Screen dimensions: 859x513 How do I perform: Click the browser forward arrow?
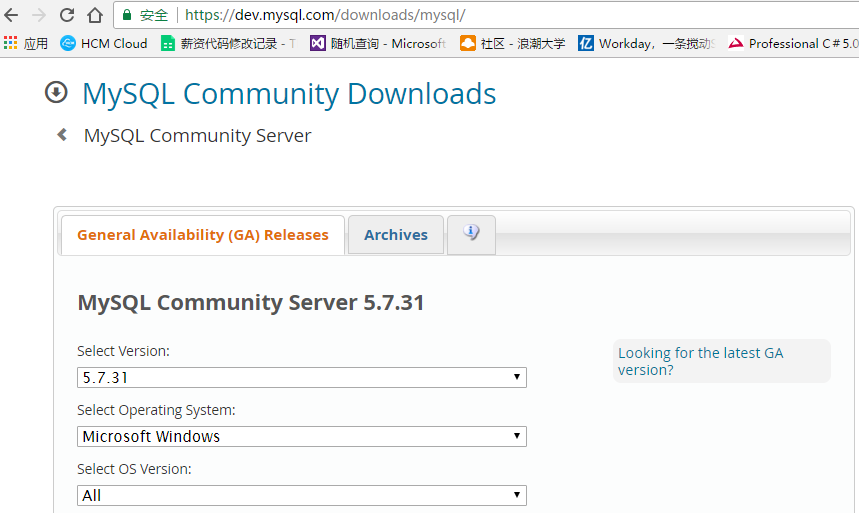(39, 15)
